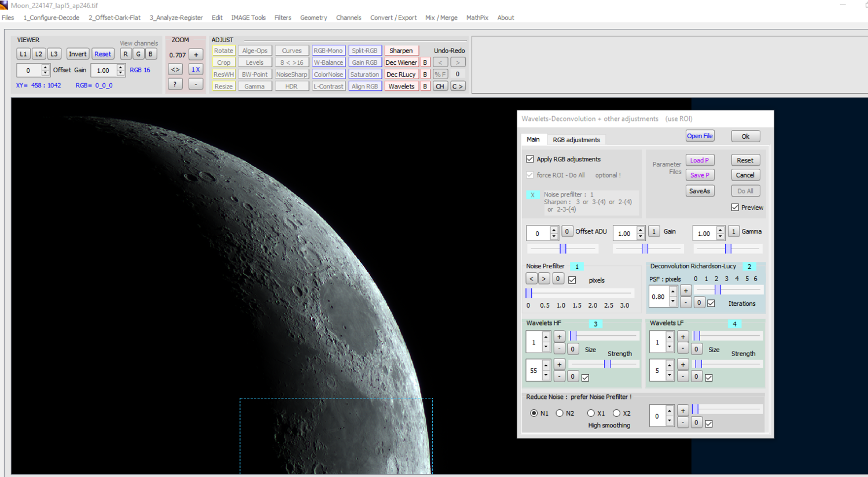The height and width of the screenshot is (477, 868).
Task: Click the Redo > arrow button
Action: point(458,62)
